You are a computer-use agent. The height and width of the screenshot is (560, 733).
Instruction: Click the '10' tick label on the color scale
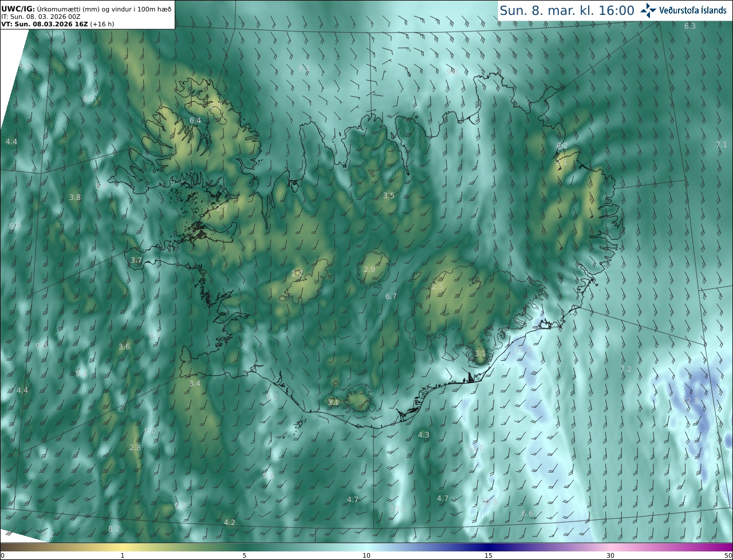366,555
